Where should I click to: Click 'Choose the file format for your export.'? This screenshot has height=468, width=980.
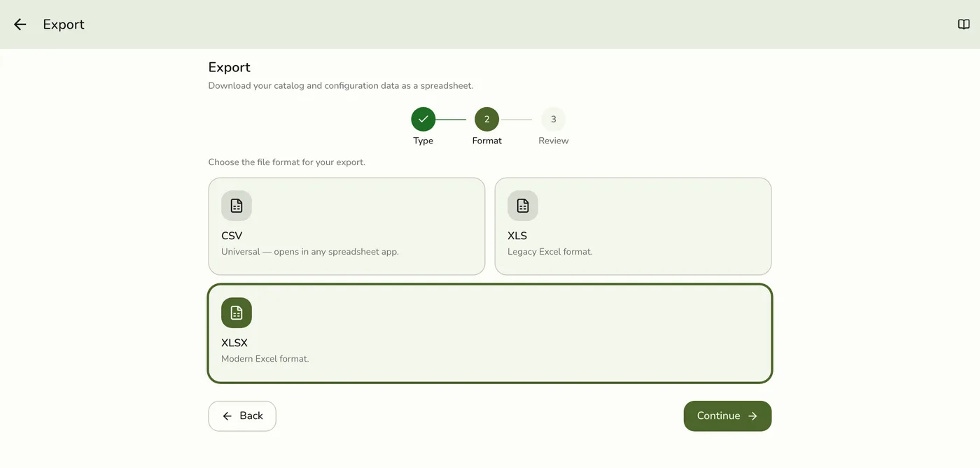(x=287, y=162)
